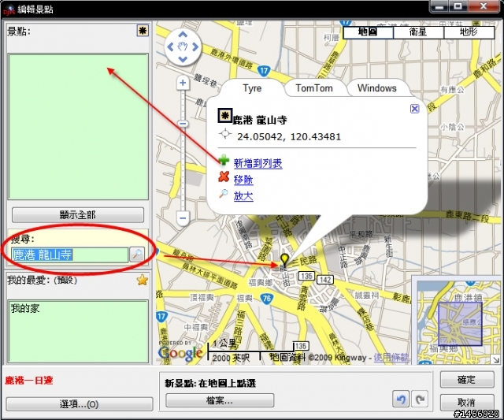Viewport: 504px width, 420px height.
Task: Click the undo arrow button
Action: tap(401, 399)
